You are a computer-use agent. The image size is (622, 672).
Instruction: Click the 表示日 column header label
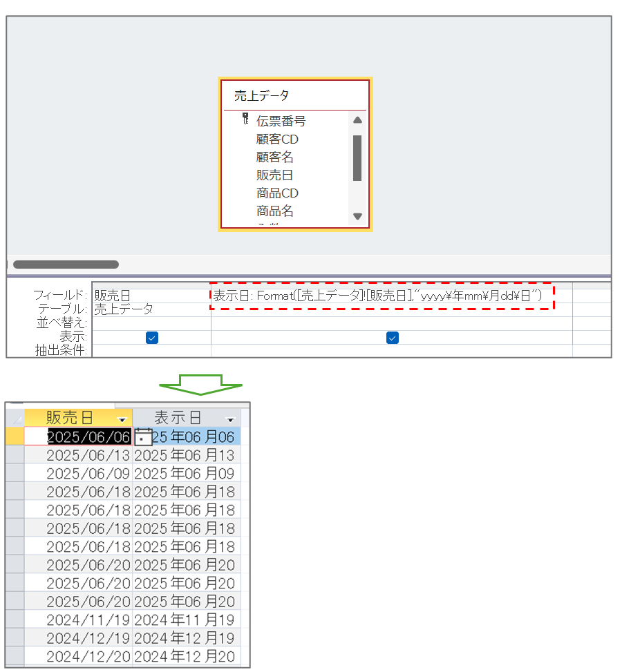click(178, 418)
